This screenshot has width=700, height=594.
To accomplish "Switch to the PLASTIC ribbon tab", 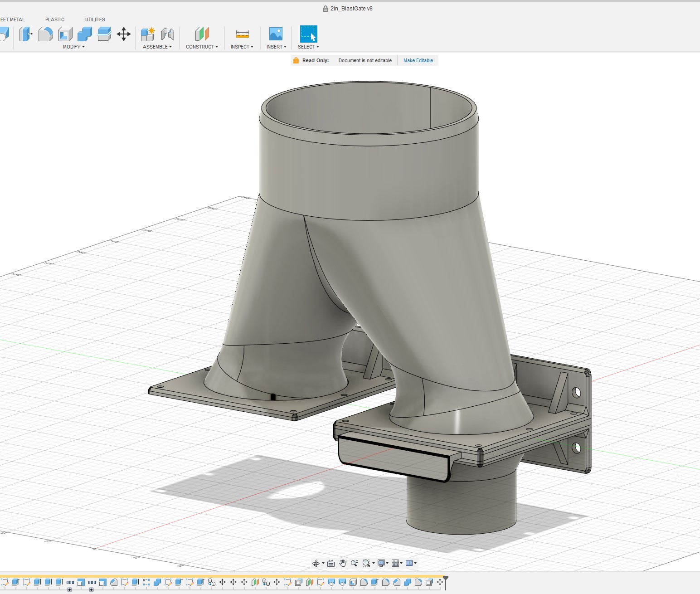I will click(x=55, y=19).
